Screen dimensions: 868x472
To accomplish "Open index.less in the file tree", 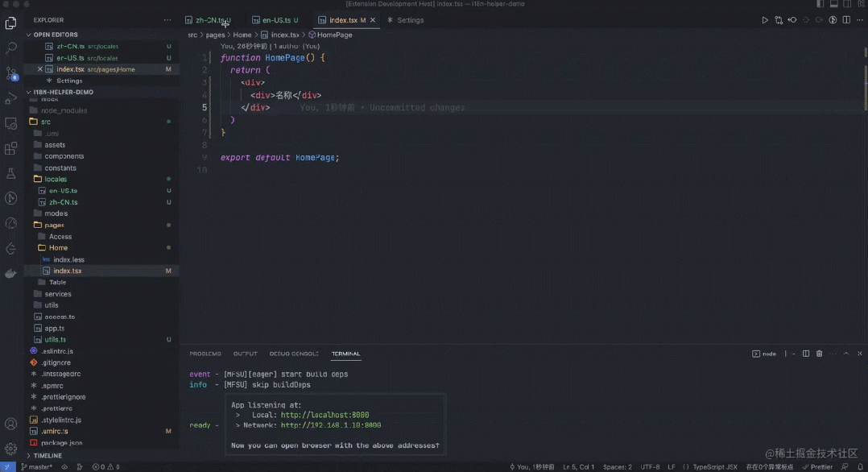I will pos(68,259).
